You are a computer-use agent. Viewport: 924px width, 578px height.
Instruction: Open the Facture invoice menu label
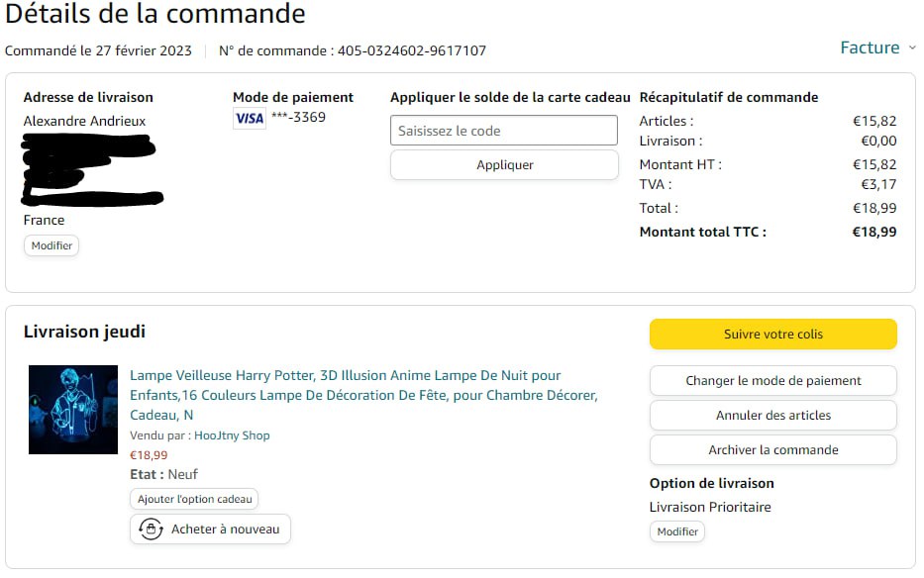click(x=869, y=48)
